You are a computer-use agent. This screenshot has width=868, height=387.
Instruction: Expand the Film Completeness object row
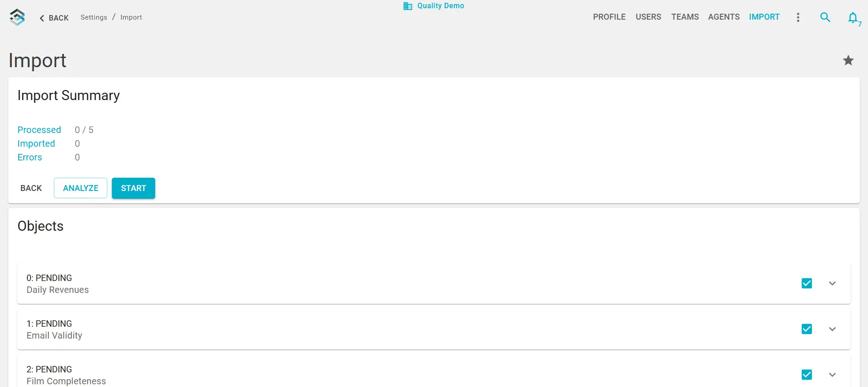point(832,375)
